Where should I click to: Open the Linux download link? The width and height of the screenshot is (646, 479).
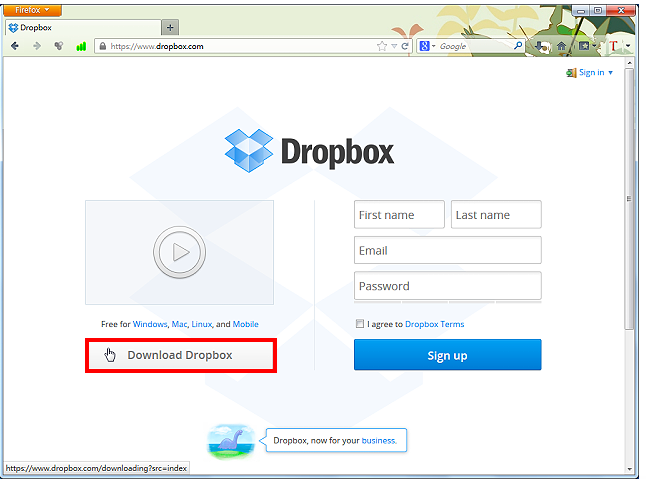[201, 324]
